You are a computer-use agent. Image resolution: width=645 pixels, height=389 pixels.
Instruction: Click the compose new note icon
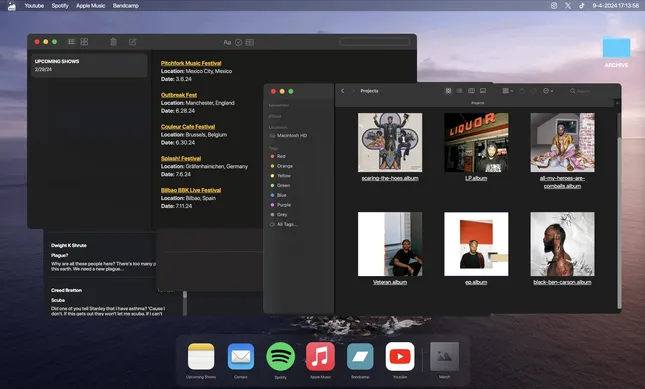pos(132,42)
